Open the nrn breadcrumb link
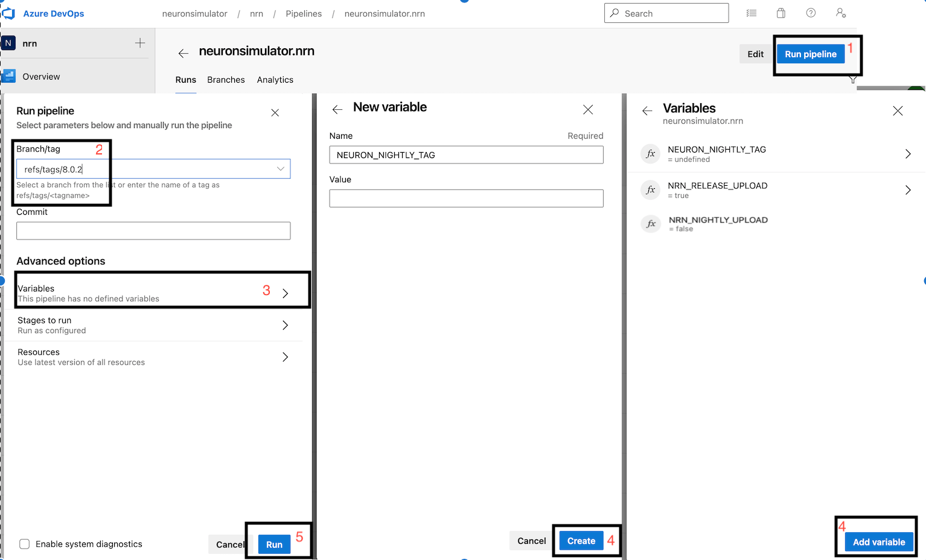Viewport: 926px width, 560px height. (x=257, y=13)
